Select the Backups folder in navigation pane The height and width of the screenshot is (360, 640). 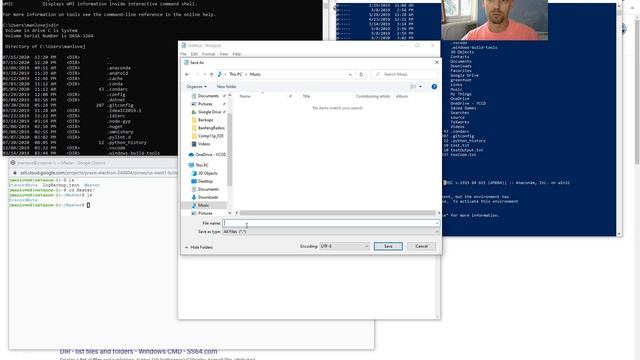[205, 120]
